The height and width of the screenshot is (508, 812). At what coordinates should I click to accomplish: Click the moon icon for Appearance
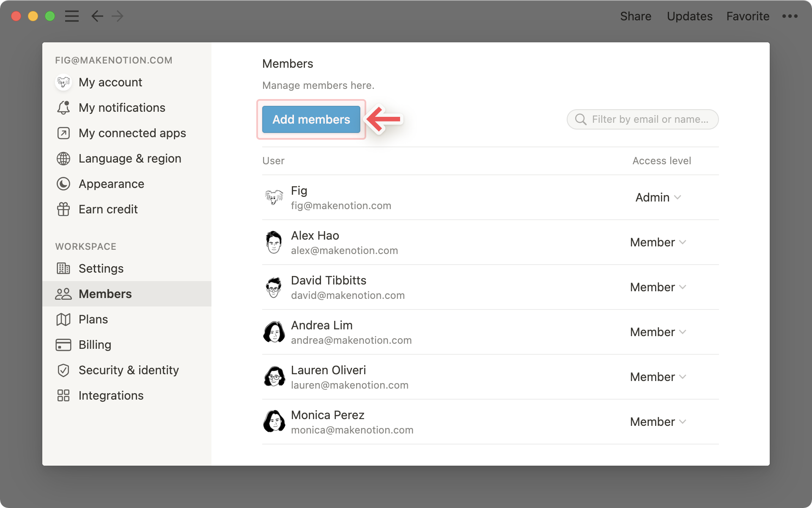tap(63, 184)
